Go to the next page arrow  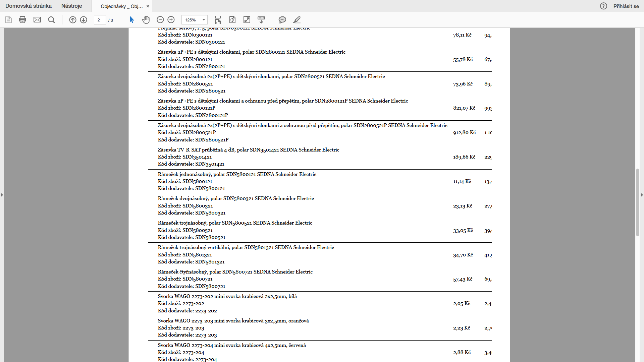point(84,20)
